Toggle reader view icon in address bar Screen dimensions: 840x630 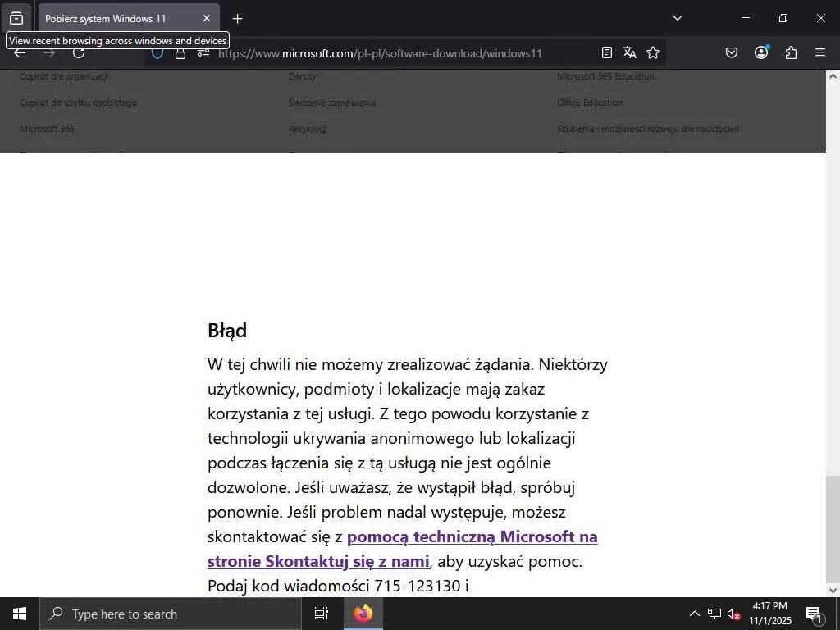click(x=606, y=52)
